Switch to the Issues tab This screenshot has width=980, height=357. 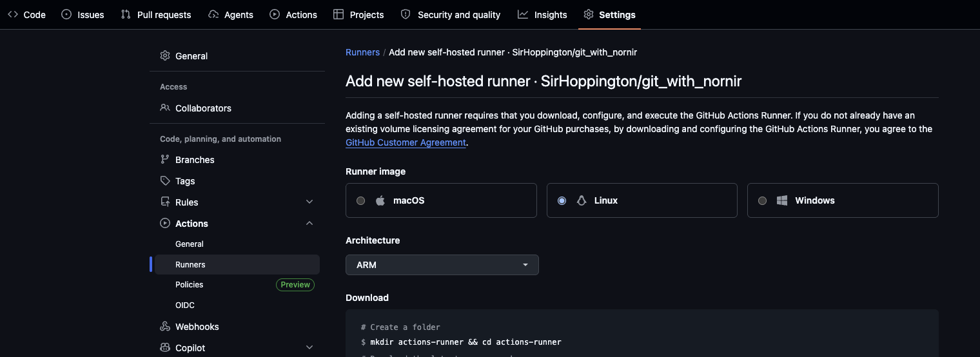[83, 14]
